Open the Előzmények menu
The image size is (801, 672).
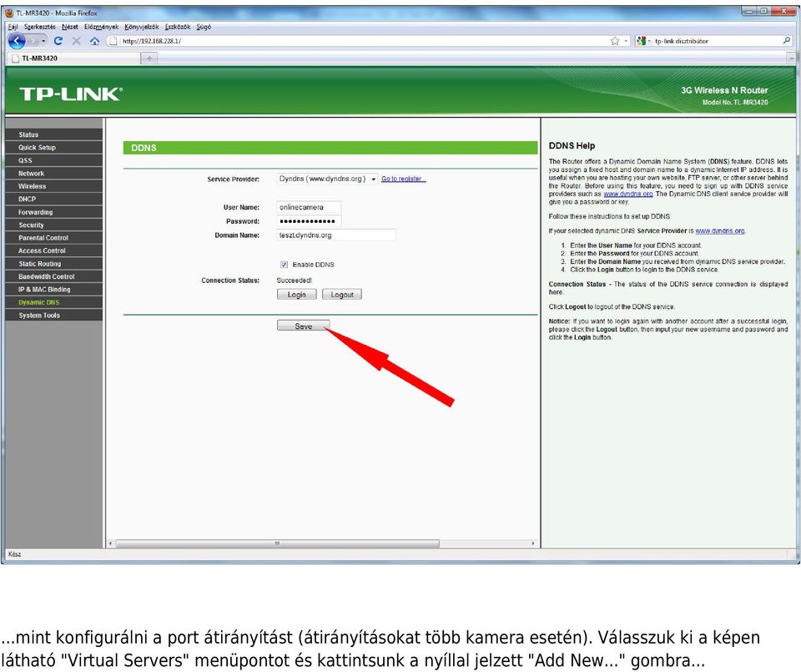101,27
